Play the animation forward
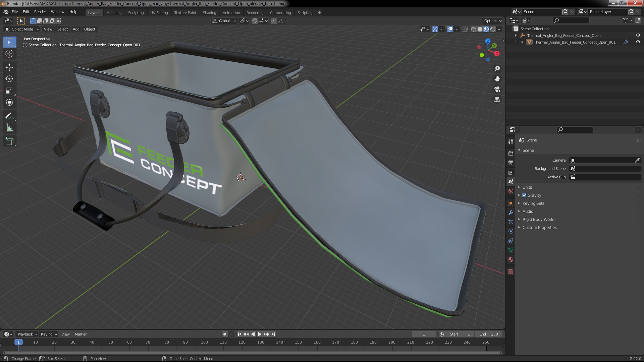This screenshot has height=362, width=644. pos(260,334)
